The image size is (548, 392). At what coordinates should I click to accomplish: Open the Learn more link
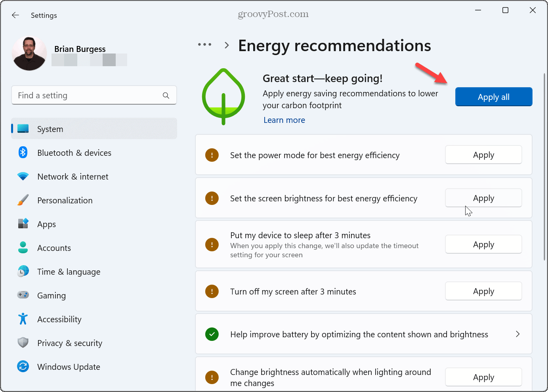284,120
